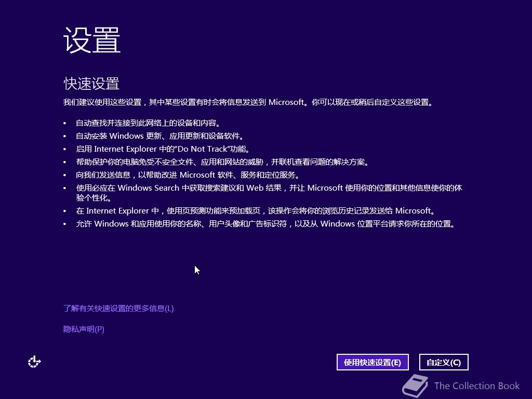Click the 快速设置 heading

(x=91, y=84)
